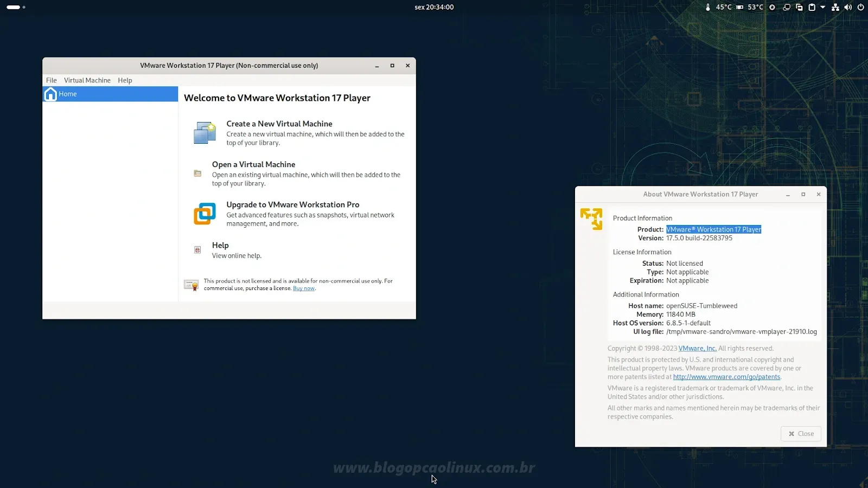Screen dimensions: 868x488
Task: Open the Help menu in menu bar
Action: pyautogui.click(x=125, y=80)
